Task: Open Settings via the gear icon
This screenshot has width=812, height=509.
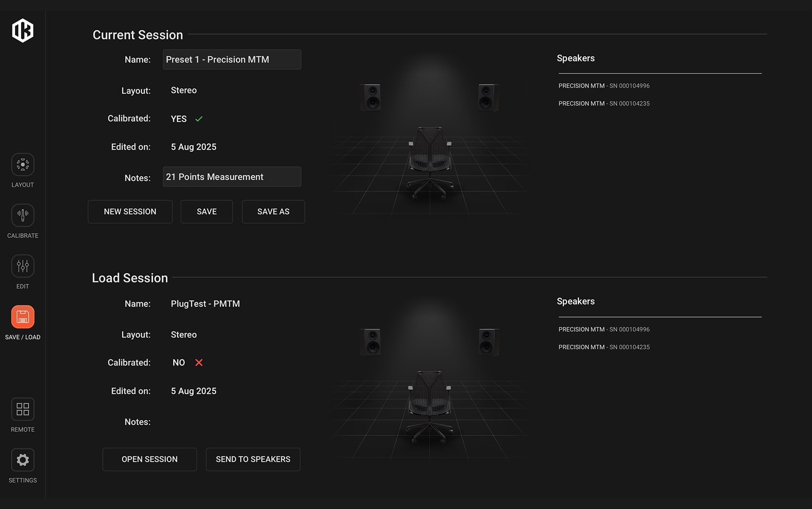Action: [x=22, y=459]
